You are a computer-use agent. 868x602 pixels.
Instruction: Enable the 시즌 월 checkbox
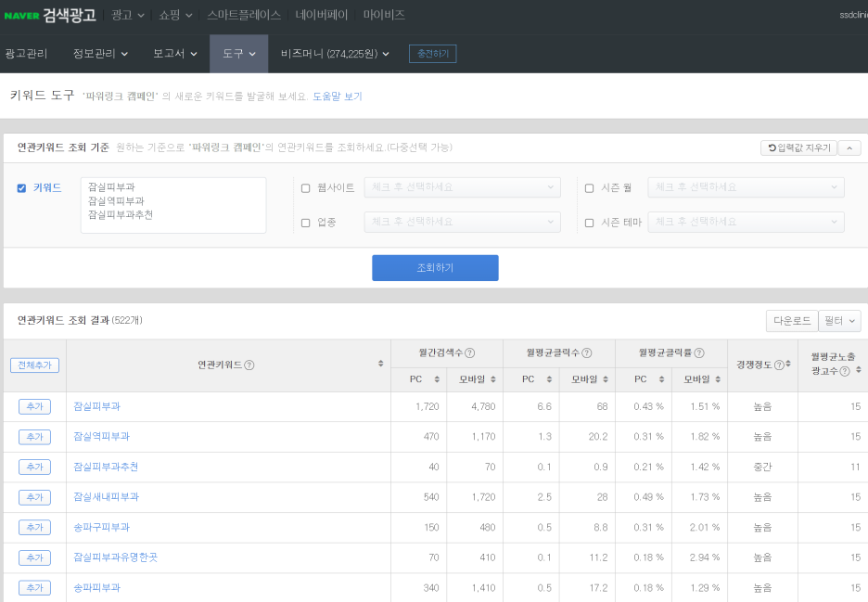click(589, 188)
